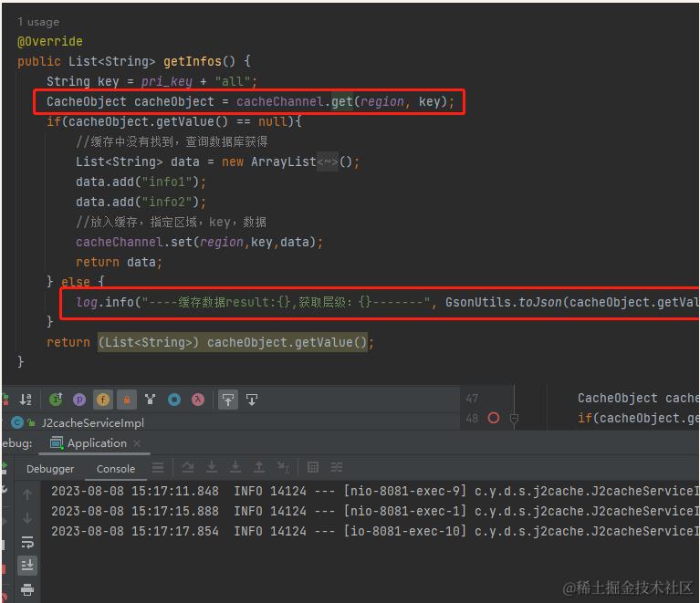
Task: Click the if(cacheObject.getValue() == null) line
Action: pyautogui.click(x=174, y=121)
